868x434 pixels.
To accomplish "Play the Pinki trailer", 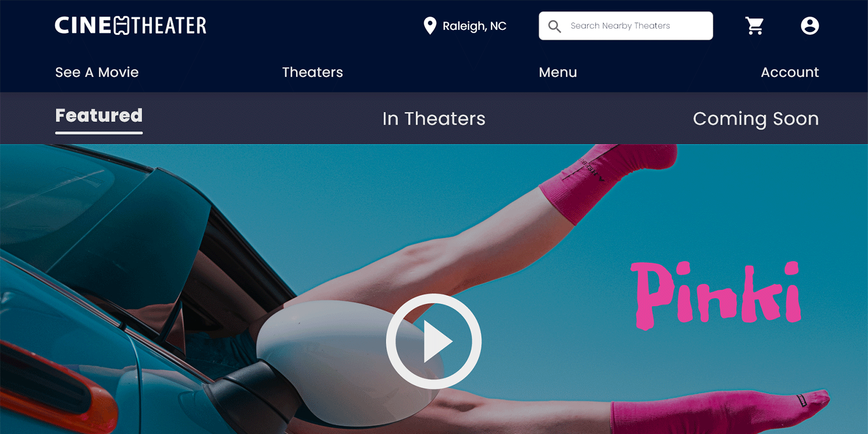I will 433,341.
